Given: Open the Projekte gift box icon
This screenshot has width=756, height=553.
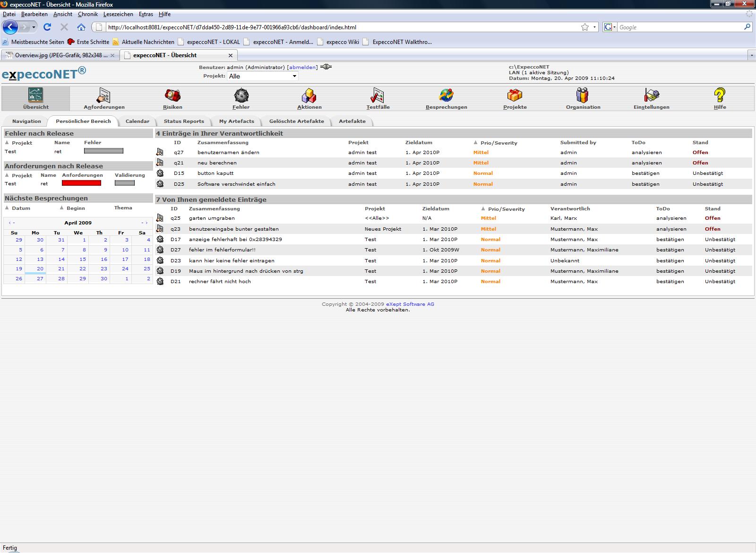Looking at the screenshot, I should pos(515,96).
